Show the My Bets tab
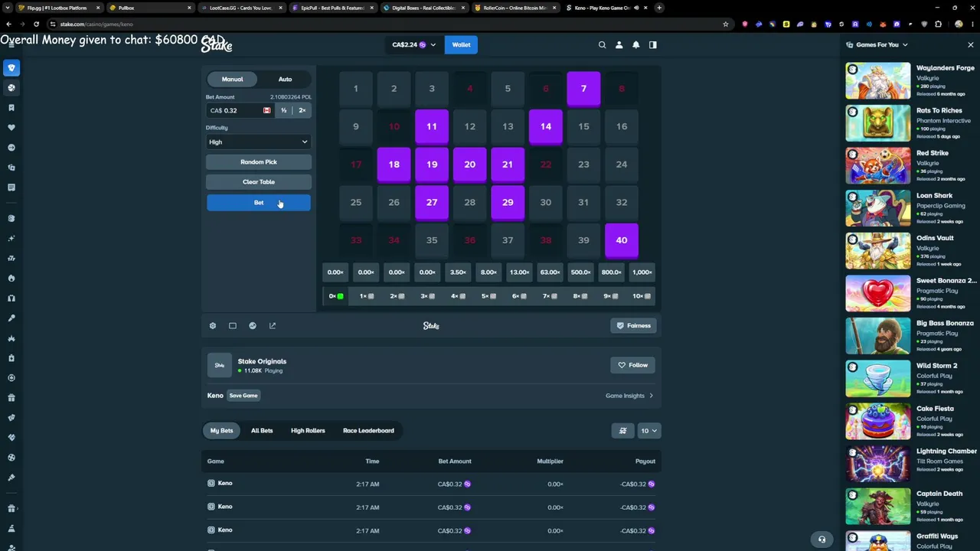 pyautogui.click(x=221, y=431)
